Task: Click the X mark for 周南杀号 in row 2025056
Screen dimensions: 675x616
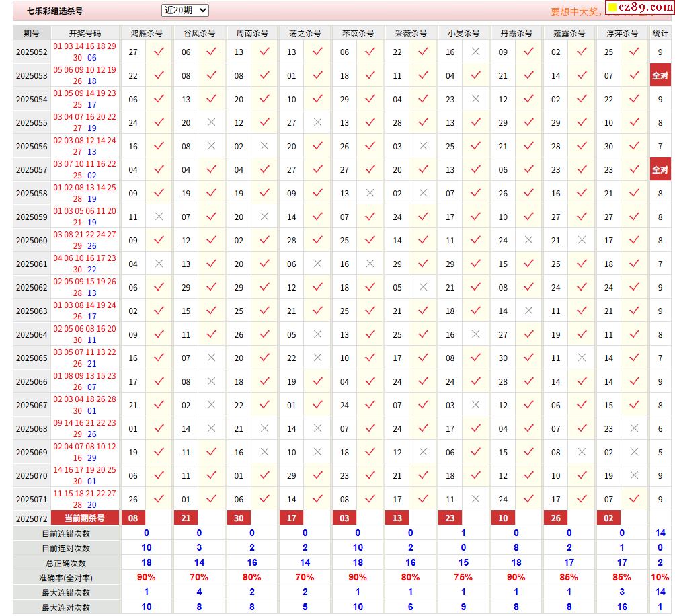Action: click(x=265, y=147)
